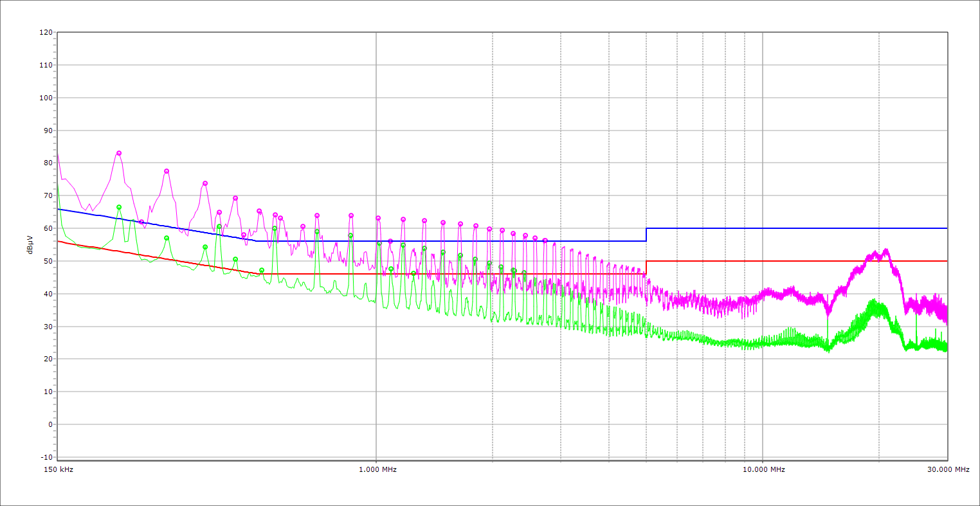Viewport: 980px width, 506px height.
Task: Click the -10 value on the y-axis
Action: pyautogui.click(x=46, y=457)
